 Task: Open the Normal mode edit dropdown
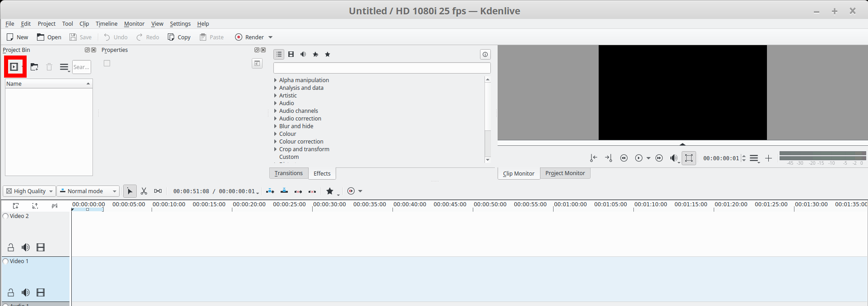[88, 191]
